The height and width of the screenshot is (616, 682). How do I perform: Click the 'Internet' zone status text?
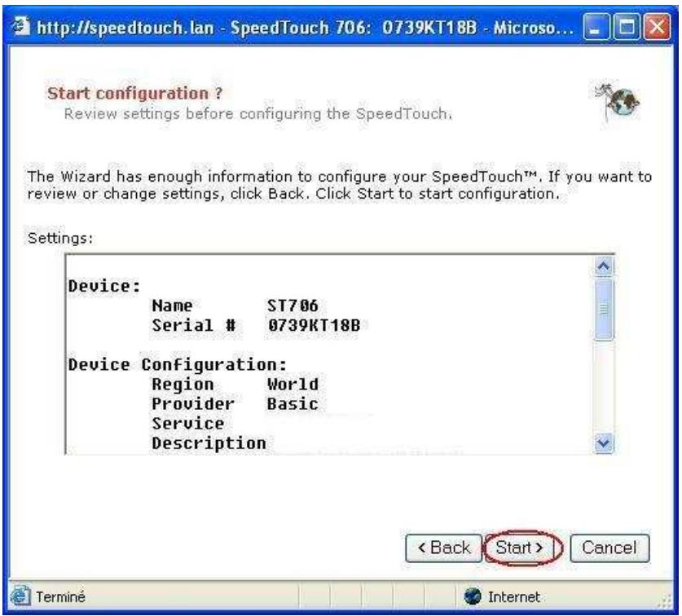click(514, 597)
